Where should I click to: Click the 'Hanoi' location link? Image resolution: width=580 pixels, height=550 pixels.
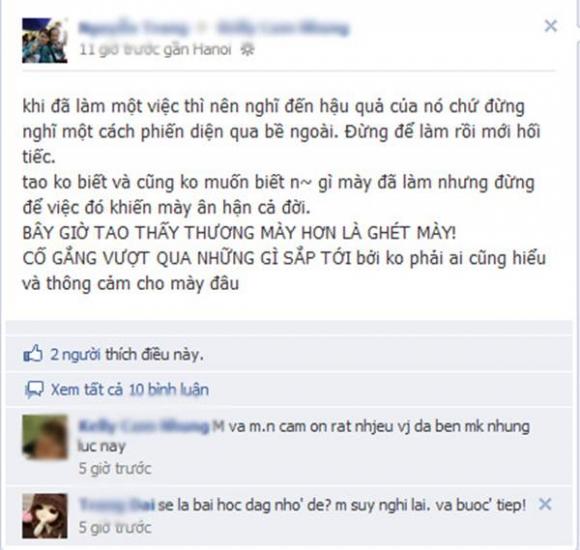click(212, 49)
